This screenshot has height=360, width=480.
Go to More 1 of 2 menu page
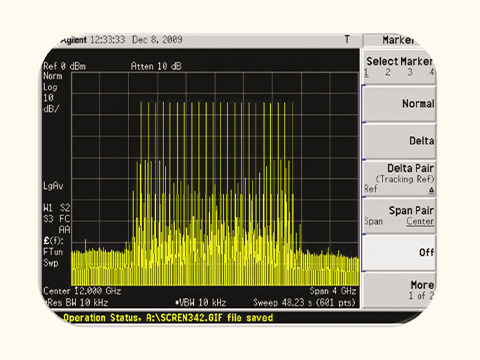click(x=399, y=290)
